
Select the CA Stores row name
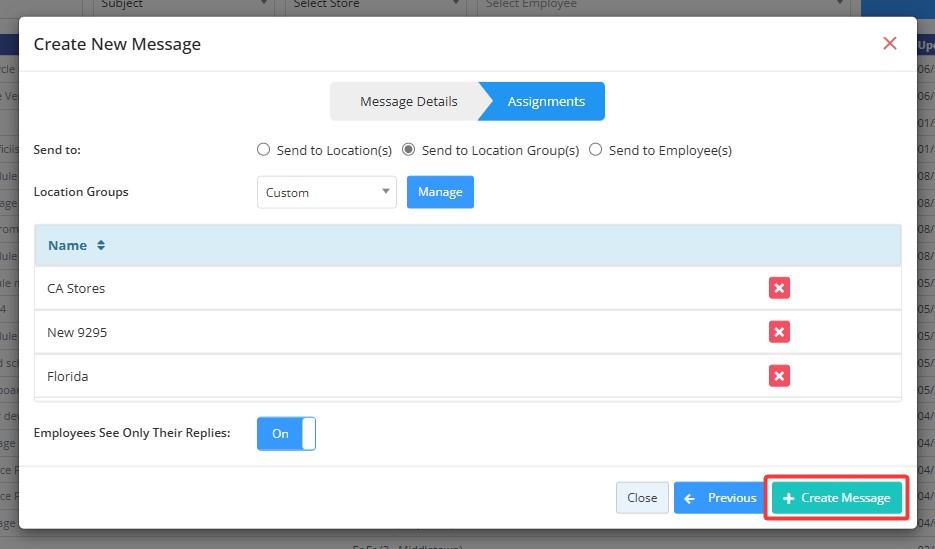coord(76,288)
